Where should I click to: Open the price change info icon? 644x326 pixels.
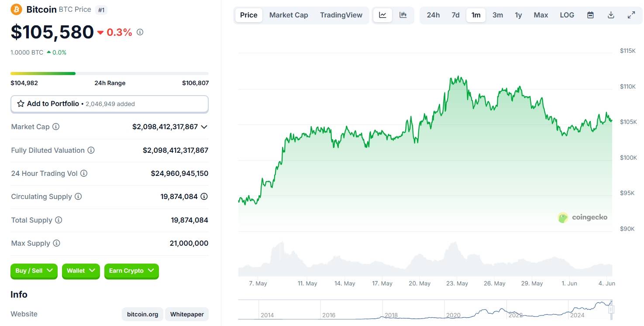140,32
